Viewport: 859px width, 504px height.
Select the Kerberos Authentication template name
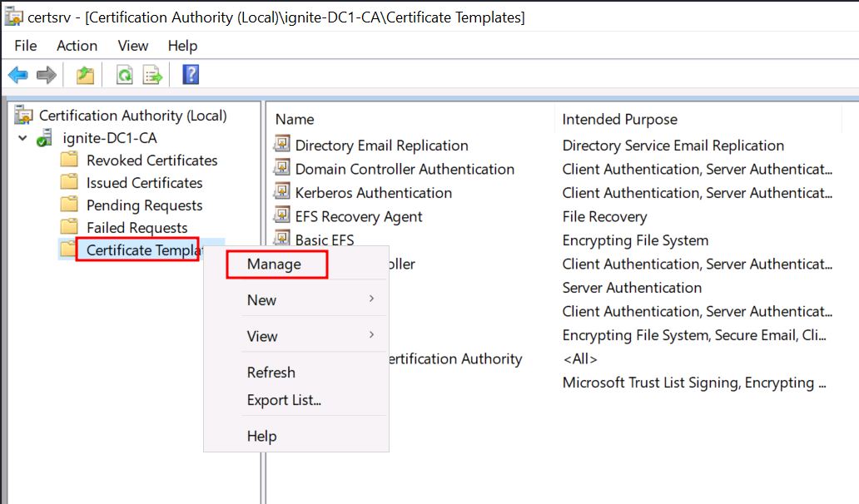(374, 193)
